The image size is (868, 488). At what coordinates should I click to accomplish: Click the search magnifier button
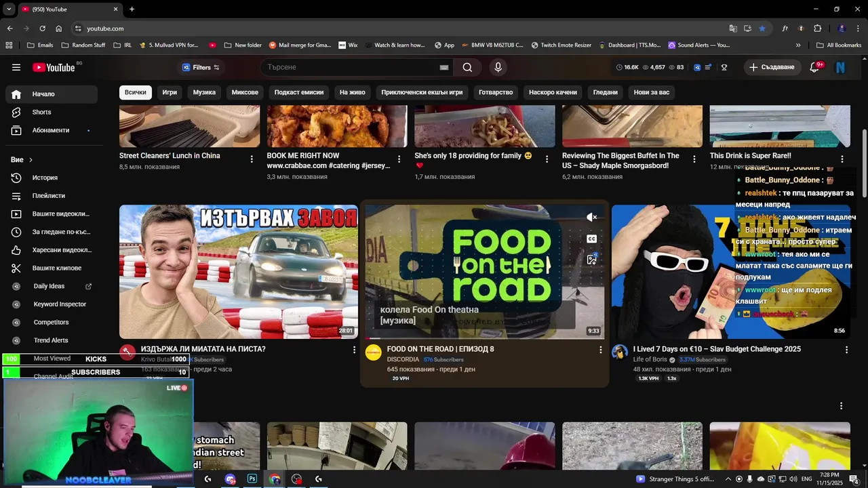(467, 67)
